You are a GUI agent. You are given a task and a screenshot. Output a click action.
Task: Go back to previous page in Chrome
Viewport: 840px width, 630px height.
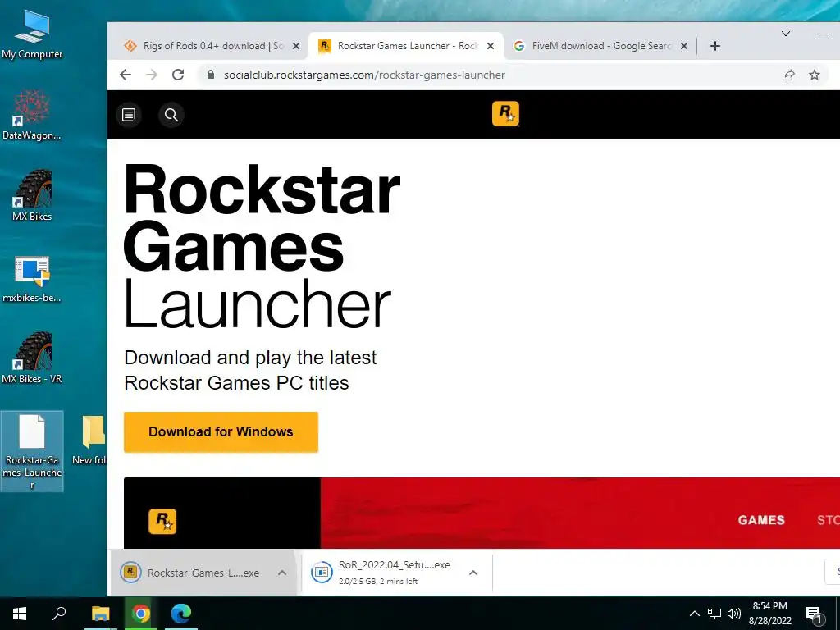click(126, 75)
